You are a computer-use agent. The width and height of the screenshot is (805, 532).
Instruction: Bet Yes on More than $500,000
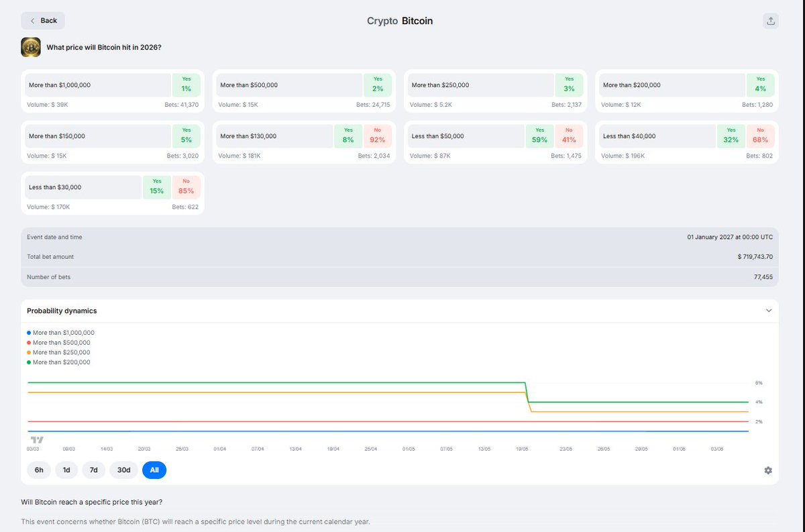tap(378, 85)
